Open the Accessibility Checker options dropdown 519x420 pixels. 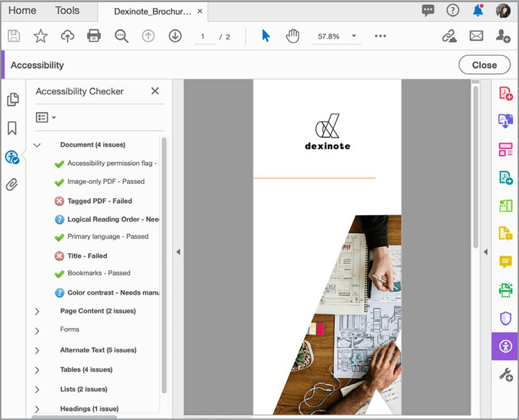click(46, 117)
